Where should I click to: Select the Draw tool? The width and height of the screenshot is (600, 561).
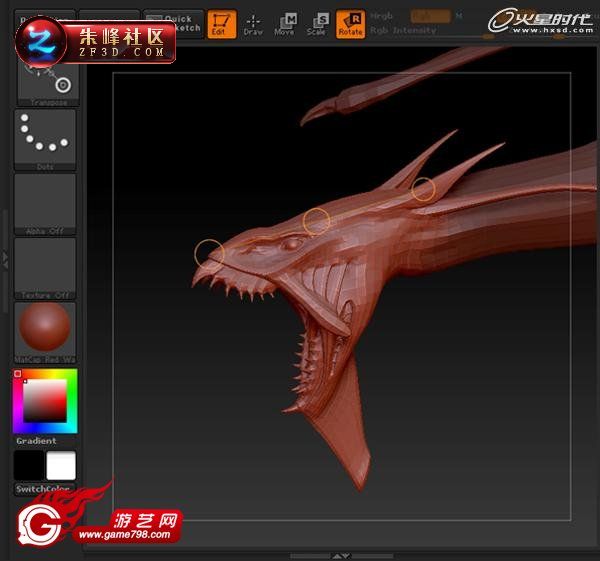click(253, 24)
